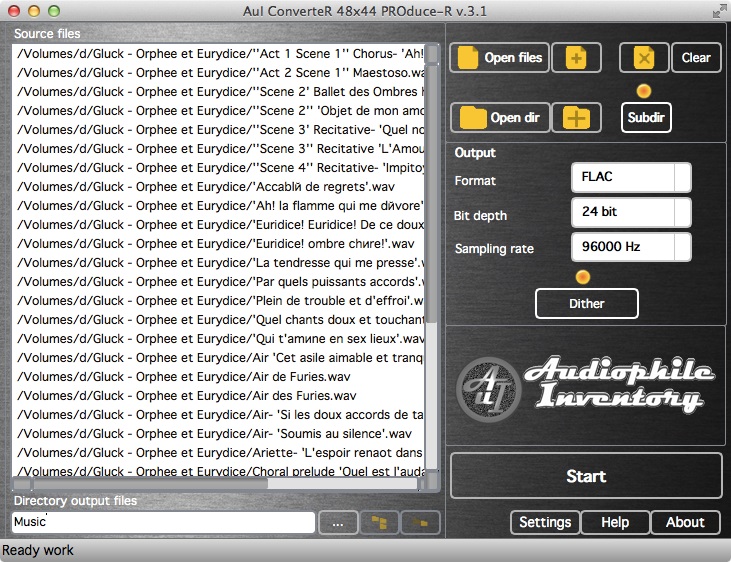
Task: Click the Directory output files field containing Music
Action: pyautogui.click(x=163, y=522)
